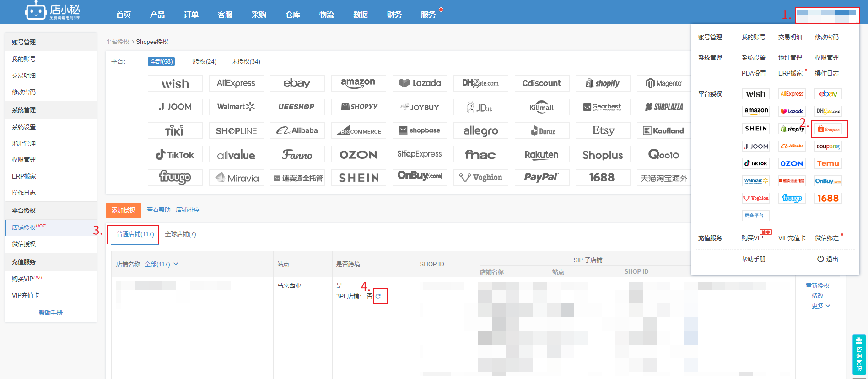Image resolution: width=868 pixels, height=379 pixels.
Task: Open VIP充值卡 in left sidebar
Action: (26, 295)
